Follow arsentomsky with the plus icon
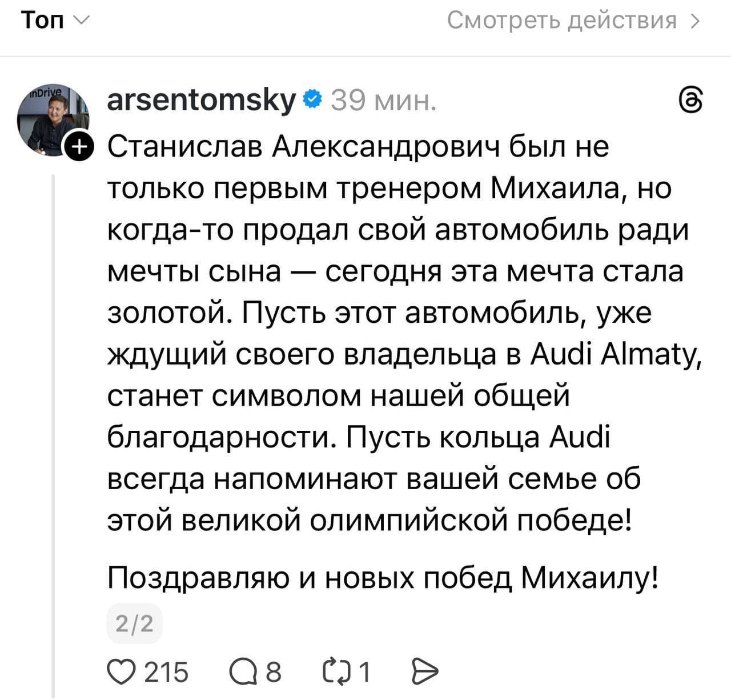Viewport: 731px width, 700px height. (x=79, y=148)
